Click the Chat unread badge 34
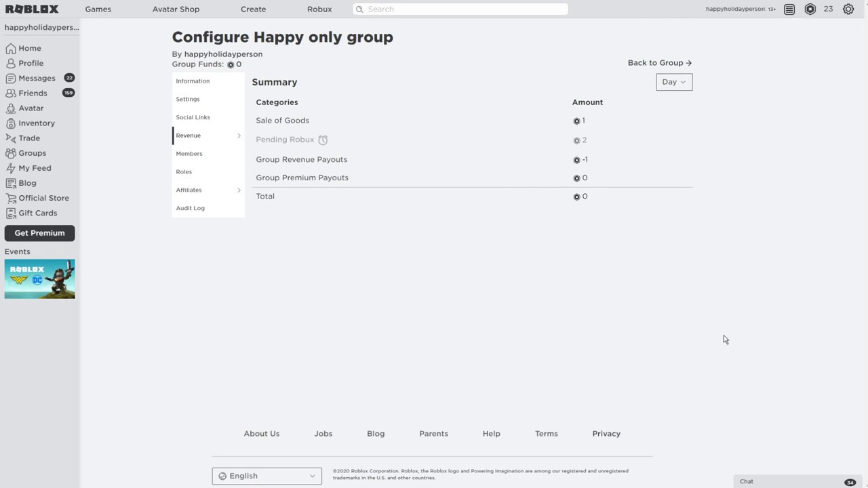The image size is (868, 488). [850, 482]
